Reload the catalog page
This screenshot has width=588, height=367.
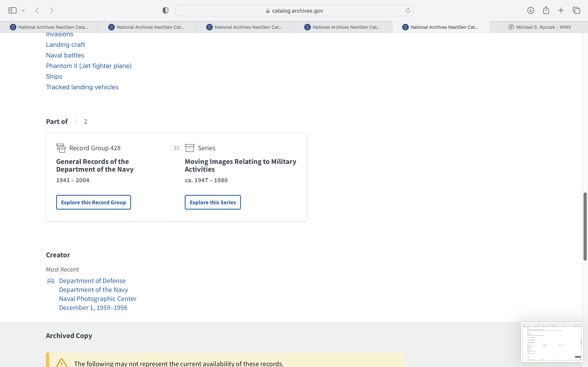[x=408, y=10]
